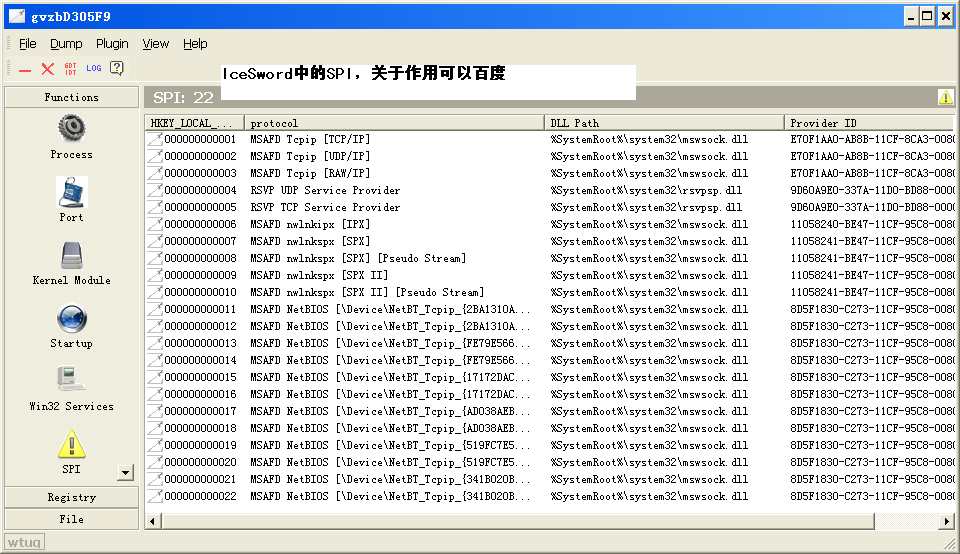
Task: Click the horizontal scrollbar thumb
Action: coord(518,522)
